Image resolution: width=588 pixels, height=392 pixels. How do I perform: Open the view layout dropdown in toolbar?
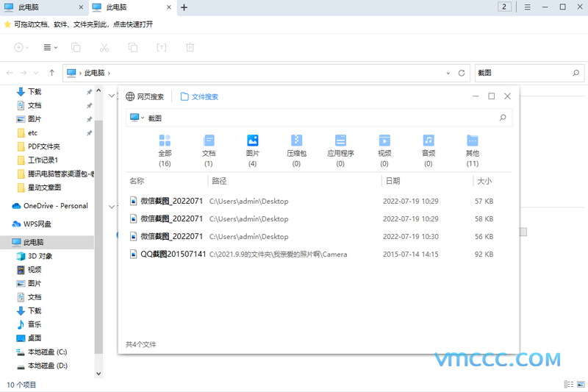50,47
